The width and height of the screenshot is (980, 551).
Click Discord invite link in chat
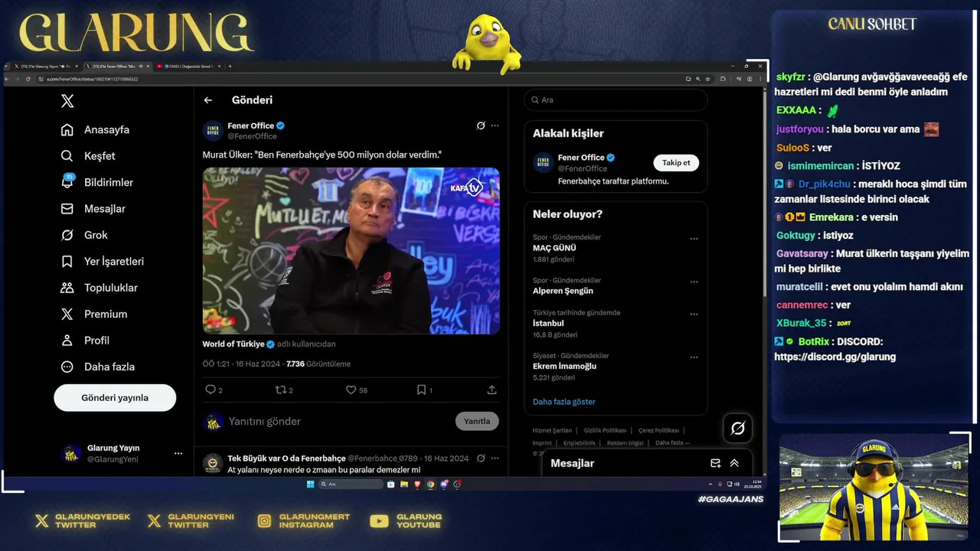pyautogui.click(x=835, y=357)
